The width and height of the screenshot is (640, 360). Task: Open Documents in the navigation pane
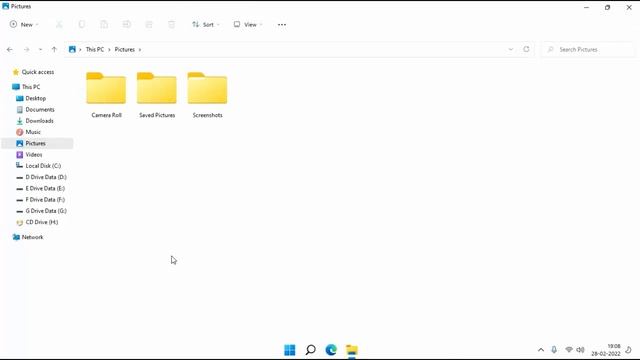pyautogui.click(x=40, y=109)
